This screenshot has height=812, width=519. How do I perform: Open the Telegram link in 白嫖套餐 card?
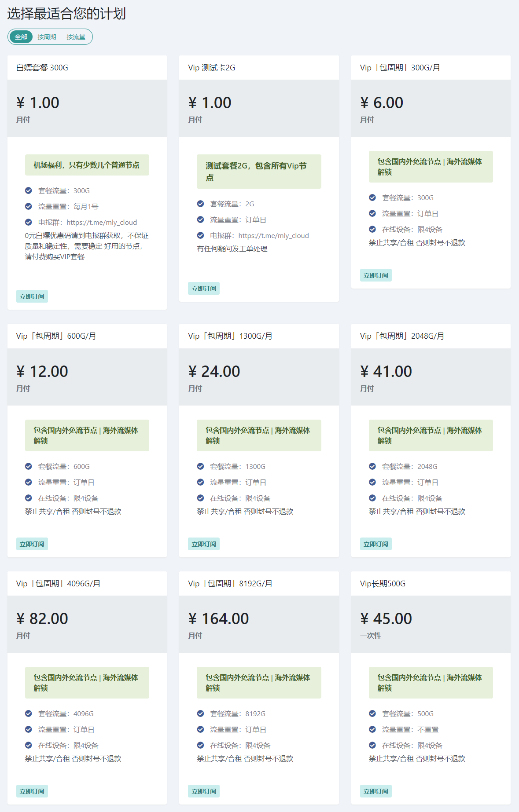pyautogui.click(x=102, y=223)
